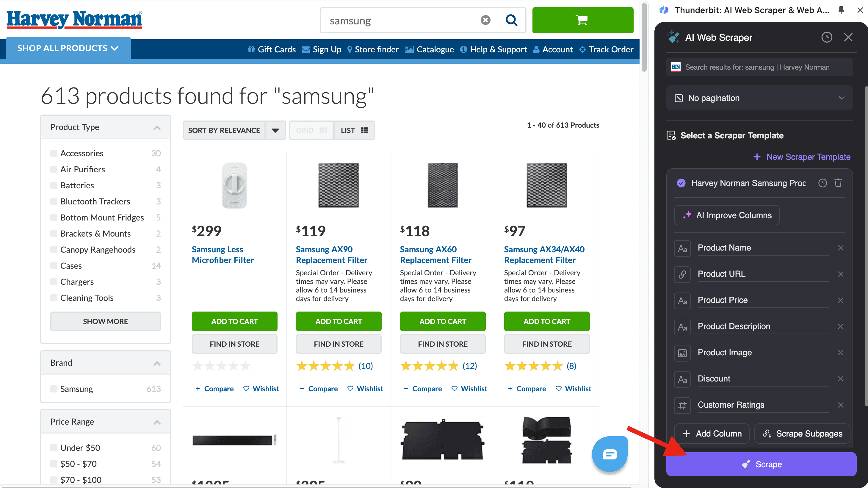Click the purple Scrape button
Viewport: 868px width, 488px height.
pyautogui.click(x=761, y=464)
